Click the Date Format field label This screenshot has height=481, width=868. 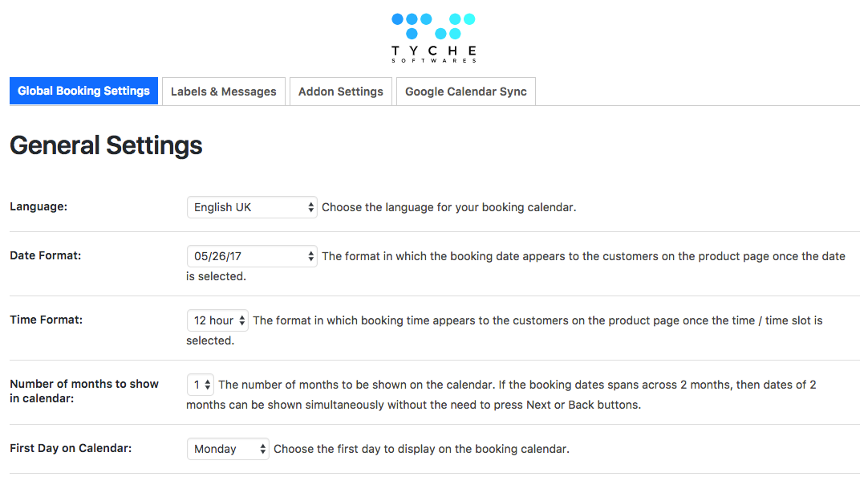coord(46,255)
